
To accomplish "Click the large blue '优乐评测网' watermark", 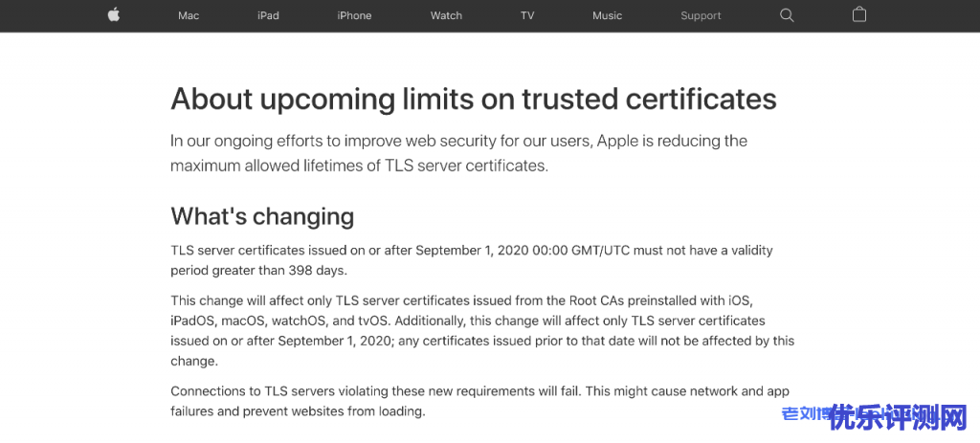I will point(898,418).
